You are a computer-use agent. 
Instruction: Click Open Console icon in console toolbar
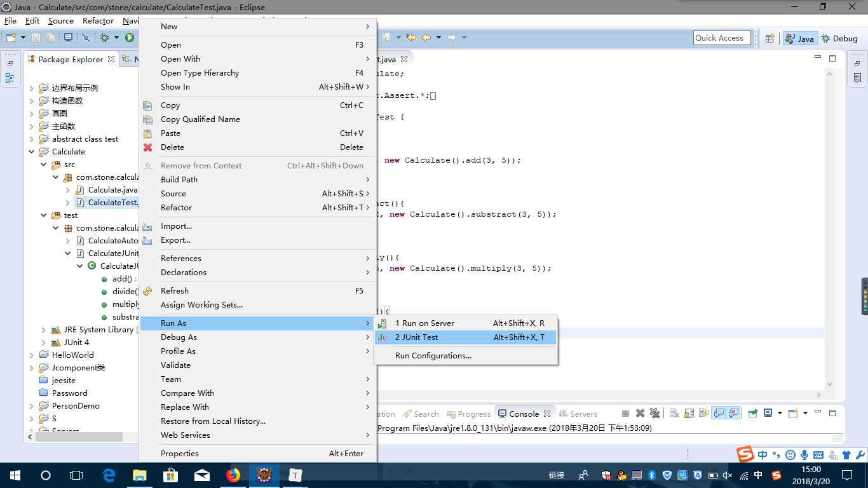(x=793, y=413)
